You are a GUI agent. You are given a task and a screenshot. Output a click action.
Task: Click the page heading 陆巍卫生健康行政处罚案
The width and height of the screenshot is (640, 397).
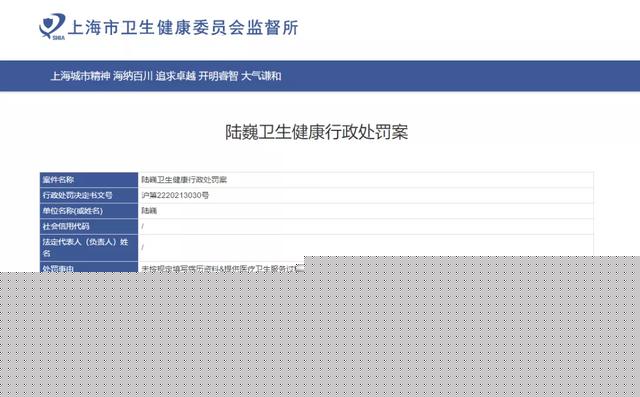316,132
